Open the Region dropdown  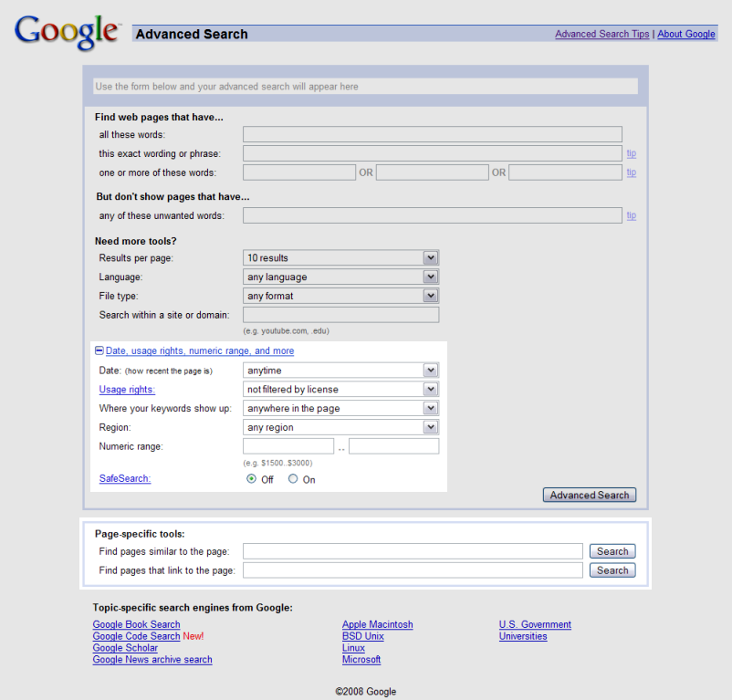(340, 427)
